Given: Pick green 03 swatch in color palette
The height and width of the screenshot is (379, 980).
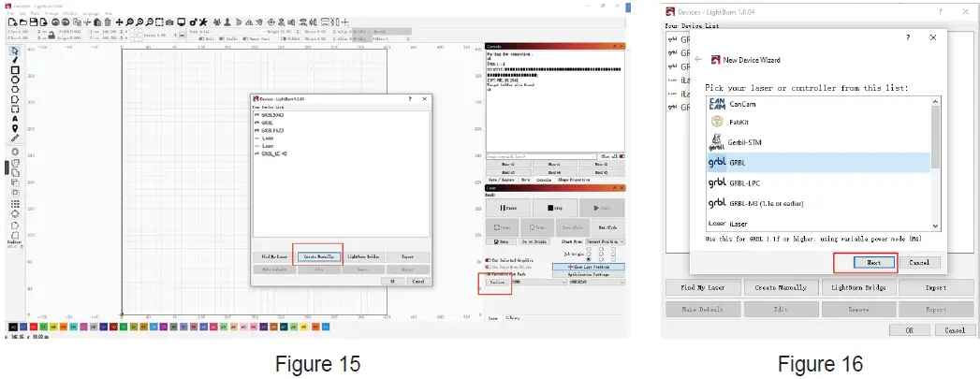Looking at the screenshot, I should pyautogui.click(x=43, y=327).
